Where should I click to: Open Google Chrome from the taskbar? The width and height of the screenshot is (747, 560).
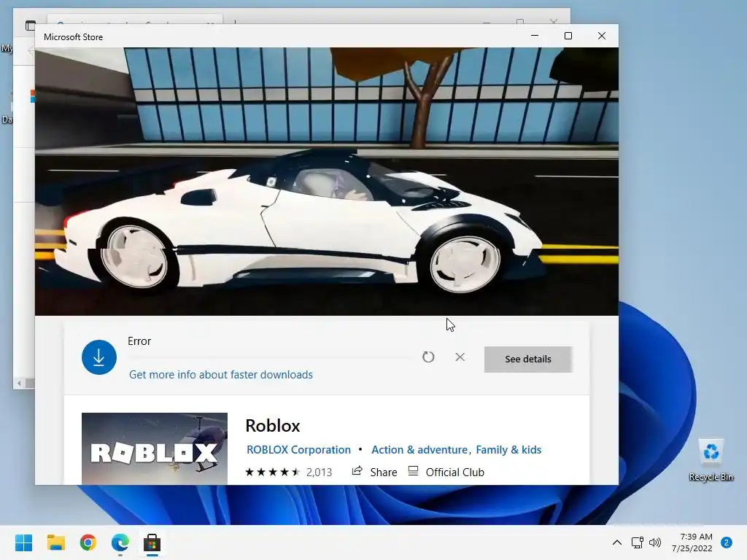[x=88, y=542]
